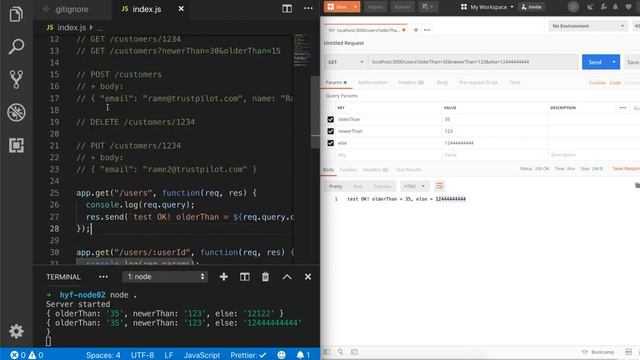This screenshot has width=640, height=360.
Task: Open notifications bell in VS Code status bar
Action: coord(303,355)
